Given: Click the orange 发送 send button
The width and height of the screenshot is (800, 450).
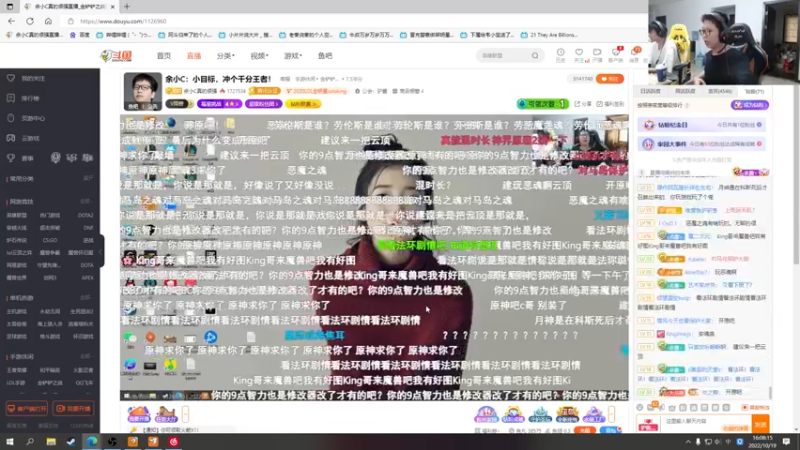Looking at the screenshot, I should click(x=760, y=424).
